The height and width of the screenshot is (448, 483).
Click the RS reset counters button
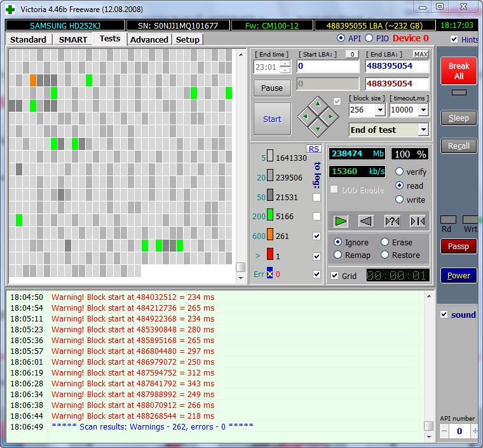(314, 149)
